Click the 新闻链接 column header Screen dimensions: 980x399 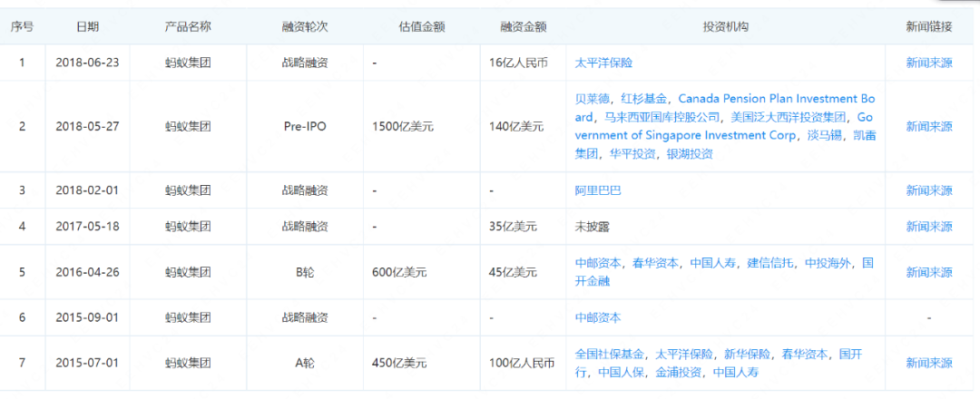929,27
